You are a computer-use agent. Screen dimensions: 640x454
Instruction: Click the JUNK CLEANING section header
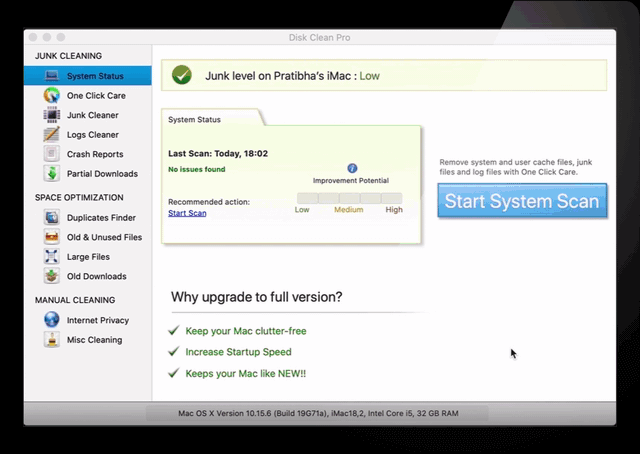69,56
